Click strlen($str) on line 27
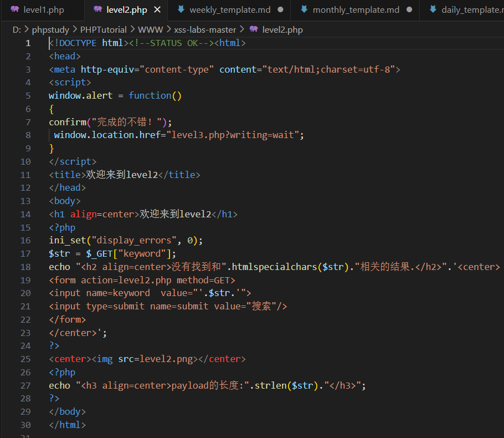 (286, 385)
